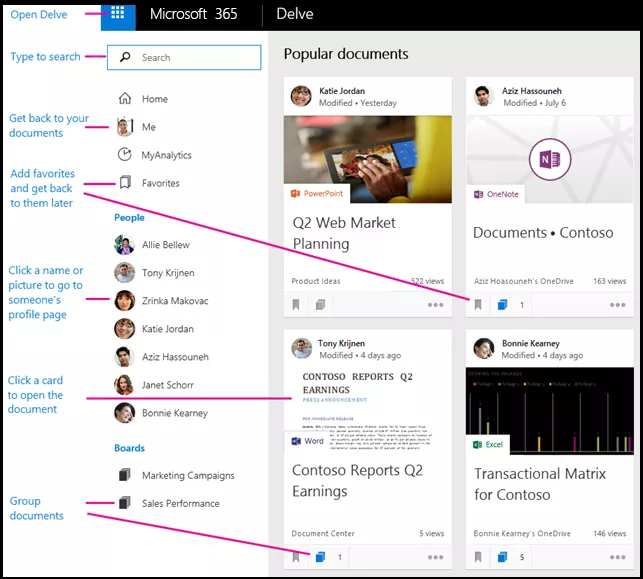Viewport: 643px width, 579px height.
Task: Click boards icon on Q2 Web Market Planning card
Action: (320, 305)
